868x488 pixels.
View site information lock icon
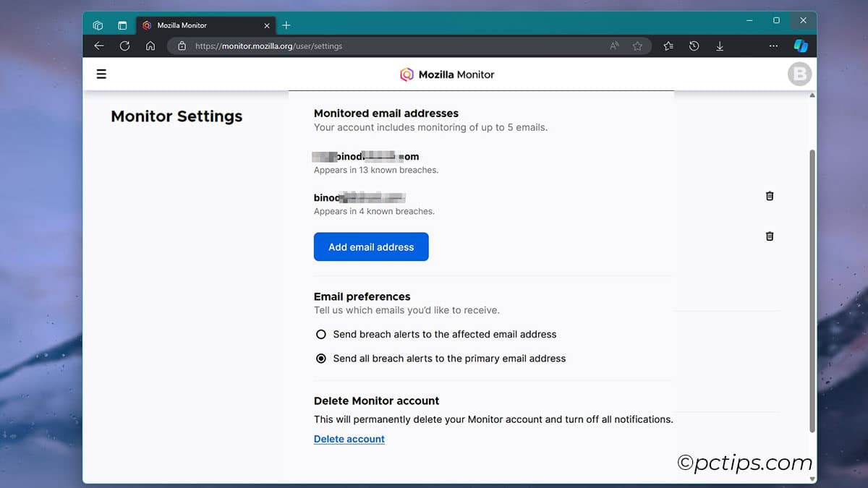[x=182, y=46]
